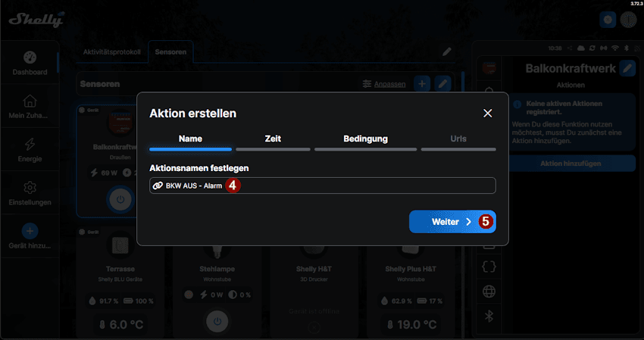This screenshot has width=644, height=340.
Task: Click the 10:38 time in status row
Action: (555, 48)
